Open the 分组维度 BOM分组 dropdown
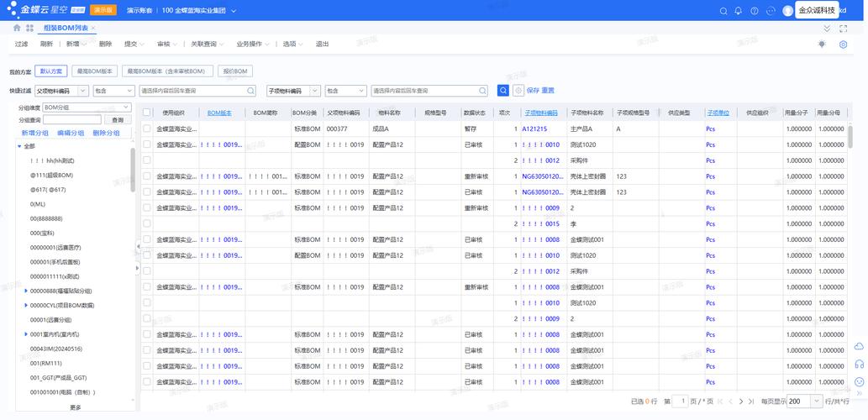This screenshot has height=420, width=868. tap(87, 108)
